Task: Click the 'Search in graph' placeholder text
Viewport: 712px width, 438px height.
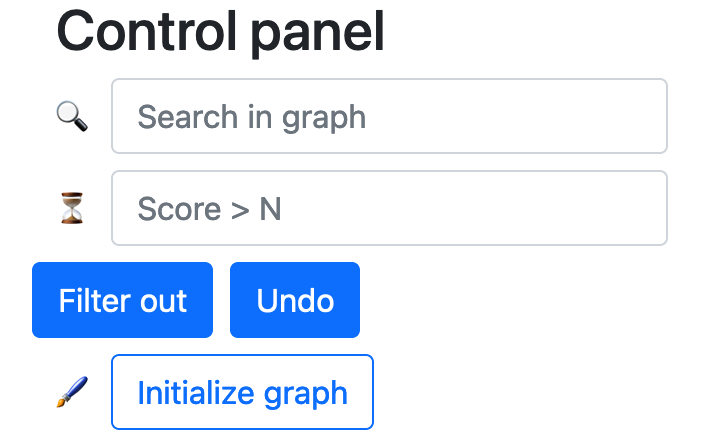Action: [252, 118]
